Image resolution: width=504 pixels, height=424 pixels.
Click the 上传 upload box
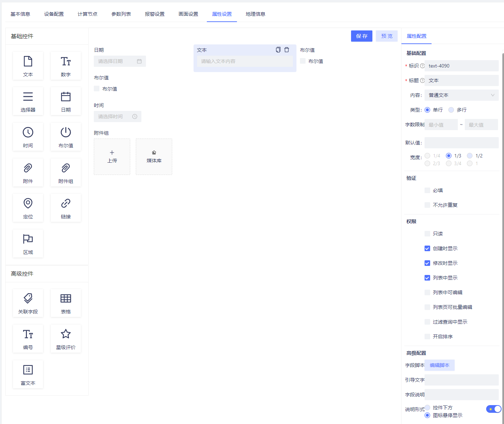click(x=112, y=157)
